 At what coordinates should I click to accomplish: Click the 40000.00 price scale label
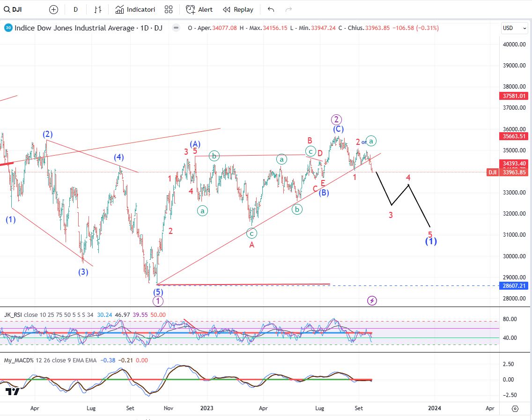[514, 44]
